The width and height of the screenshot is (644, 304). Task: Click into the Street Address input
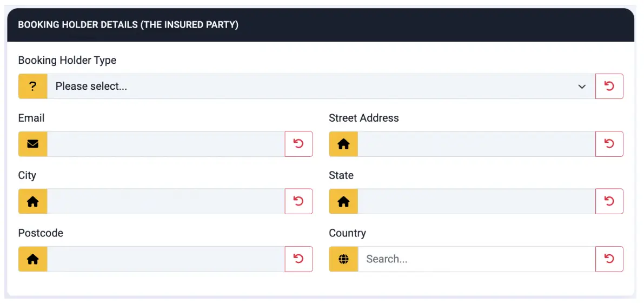pyautogui.click(x=476, y=144)
